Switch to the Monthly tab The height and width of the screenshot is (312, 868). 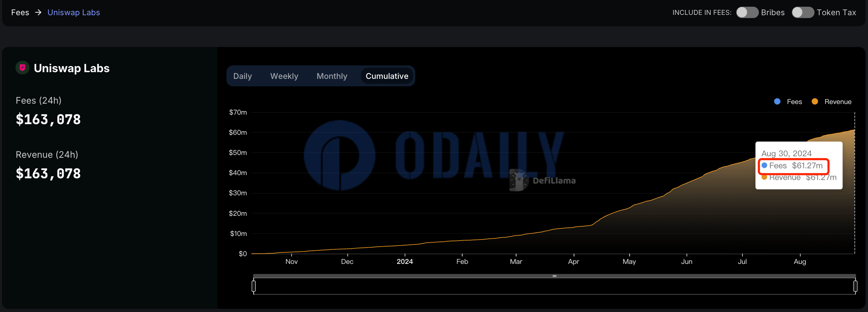pyautogui.click(x=332, y=76)
